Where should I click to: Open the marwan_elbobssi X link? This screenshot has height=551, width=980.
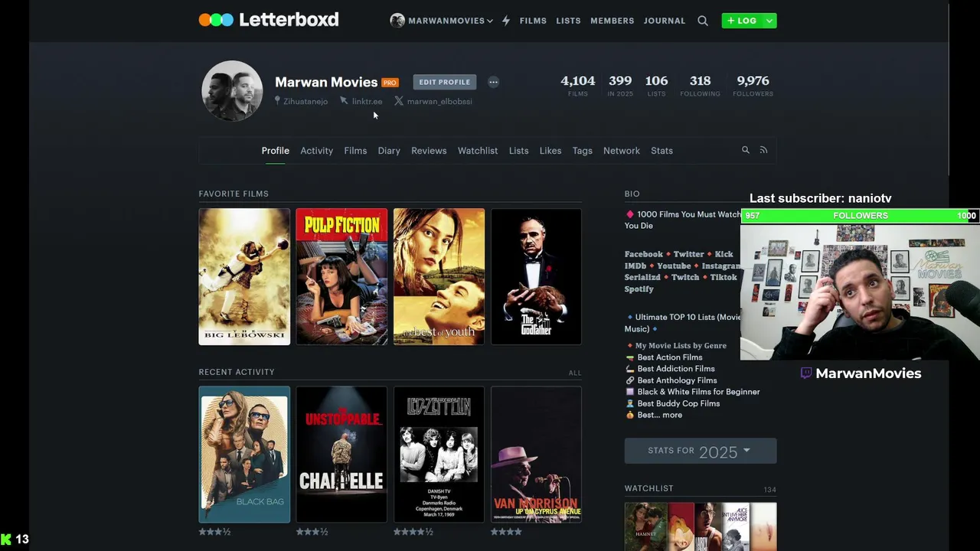[439, 101]
